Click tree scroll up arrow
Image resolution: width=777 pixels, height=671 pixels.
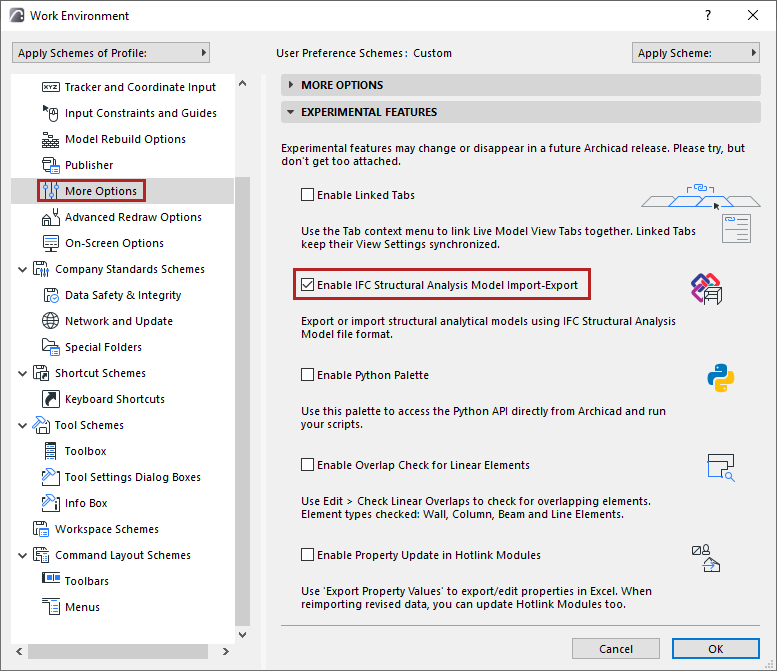pyautogui.click(x=242, y=83)
